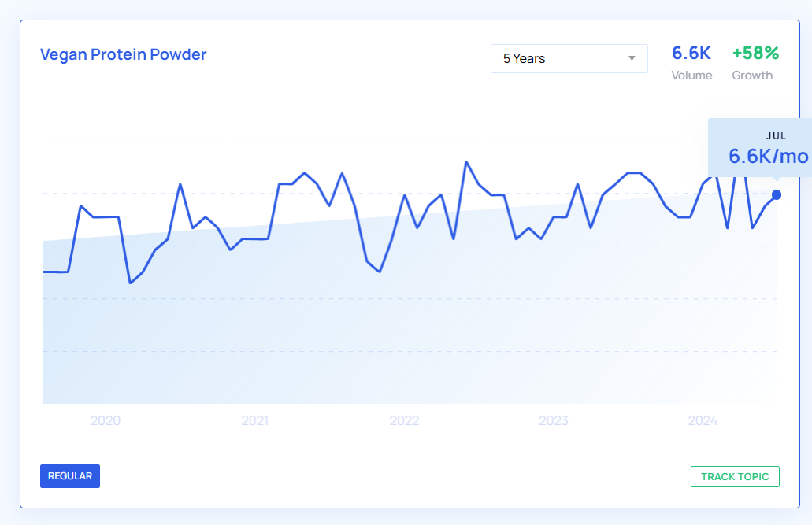
Task: Click the highest peak of the trend line
Action: tap(466, 162)
